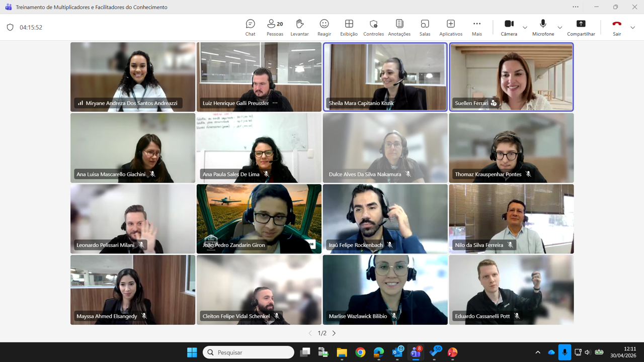
Task: Show hidden system tray icons
Action: (537, 352)
